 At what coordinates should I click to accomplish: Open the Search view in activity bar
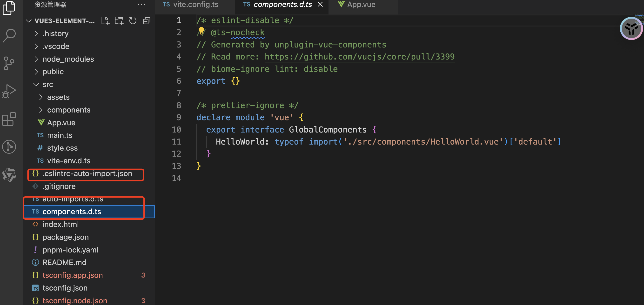click(9, 35)
